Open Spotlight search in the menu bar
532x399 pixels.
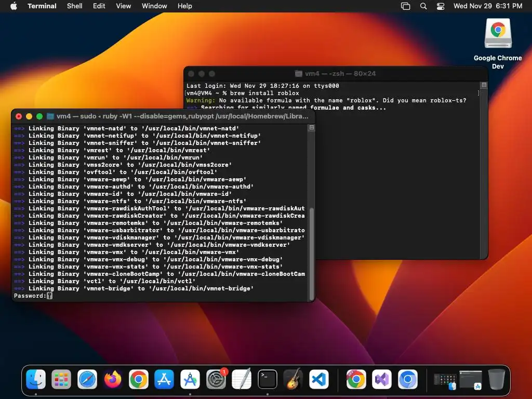click(x=423, y=6)
